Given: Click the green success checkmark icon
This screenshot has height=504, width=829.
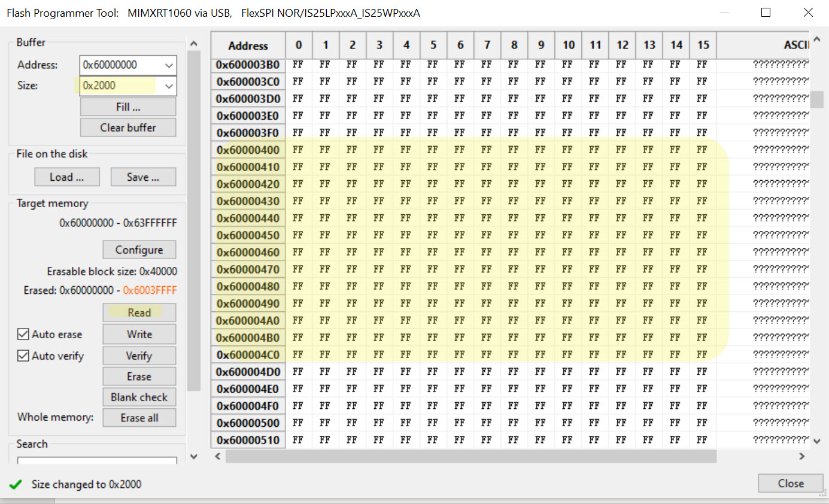Looking at the screenshot, I should coord(15,484).
